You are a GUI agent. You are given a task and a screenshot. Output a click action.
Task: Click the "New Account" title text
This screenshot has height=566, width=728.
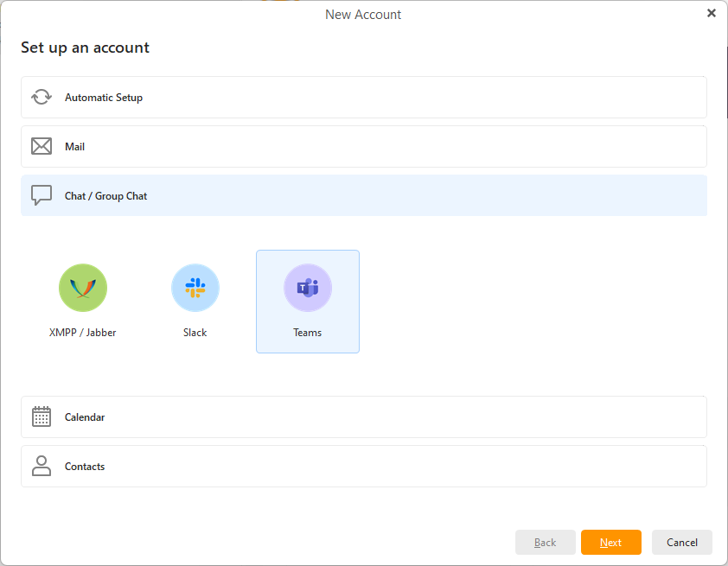pyautogui.click(x=363, y=15)
